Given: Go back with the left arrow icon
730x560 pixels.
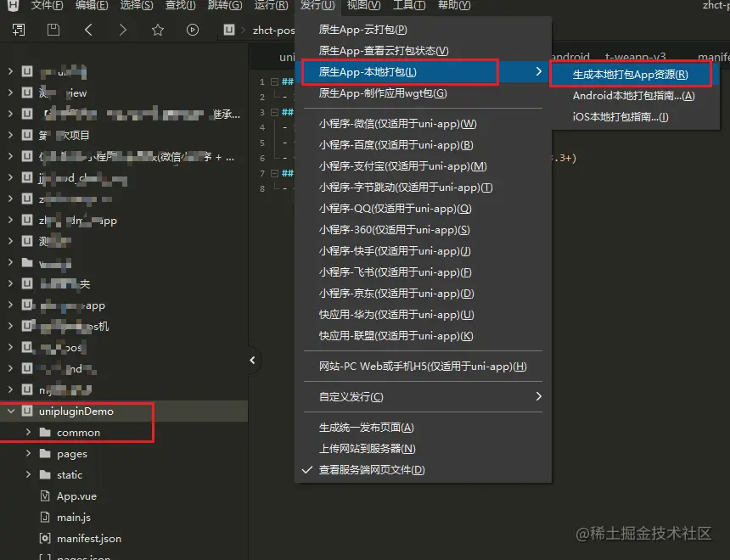Looking at the screenshot, I should pos(88,30).
